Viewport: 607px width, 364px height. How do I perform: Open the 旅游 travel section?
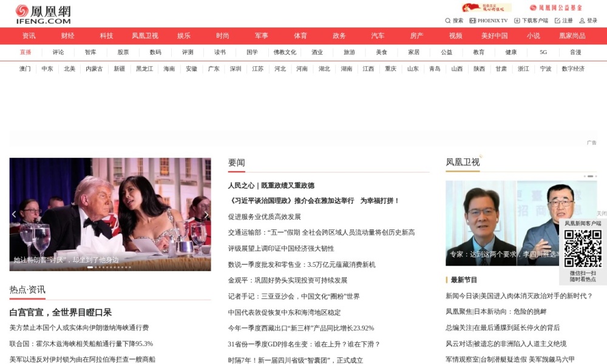(350, 52)
